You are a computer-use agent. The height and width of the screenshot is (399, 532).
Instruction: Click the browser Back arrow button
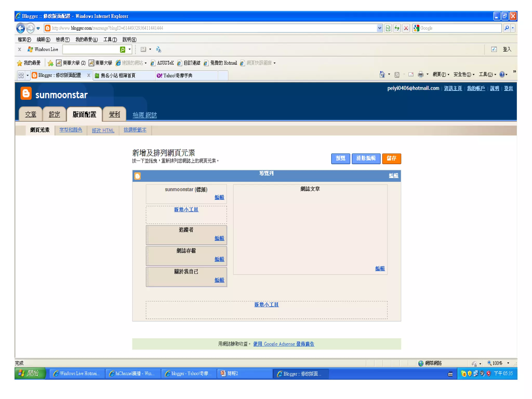click(x=21, y=28)
